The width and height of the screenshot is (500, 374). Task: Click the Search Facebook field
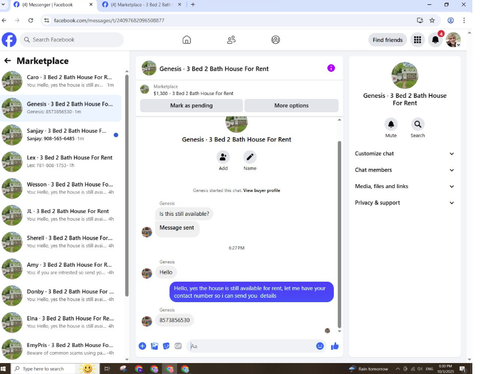(x=72, y=40)
